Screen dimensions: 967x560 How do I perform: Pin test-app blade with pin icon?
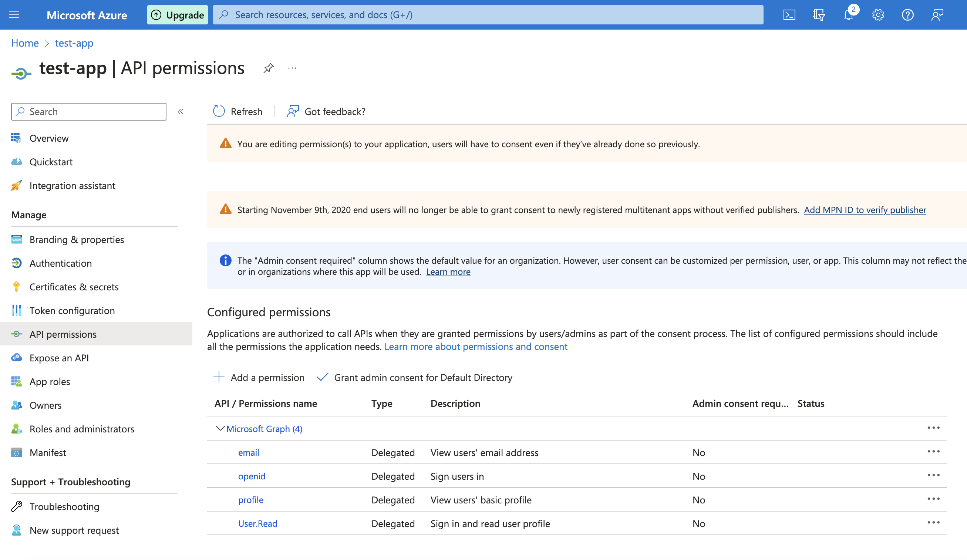[x=268, y=68]
